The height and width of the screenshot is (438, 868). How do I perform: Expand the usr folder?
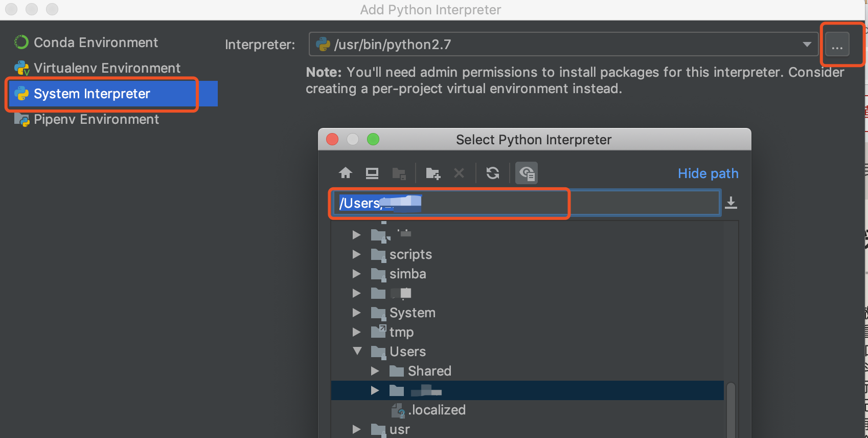pyautogui.click(x=357, y=429)
